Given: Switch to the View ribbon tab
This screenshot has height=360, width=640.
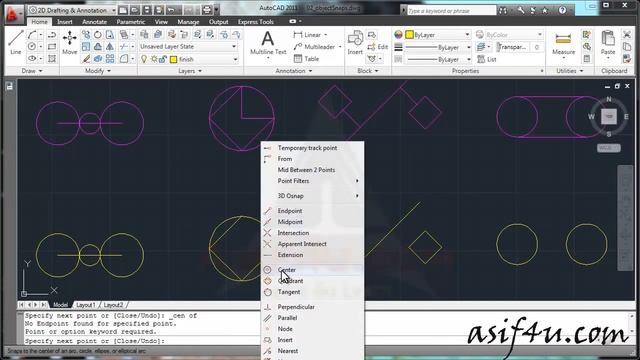Looking at the screenshot, I should 161,22.
